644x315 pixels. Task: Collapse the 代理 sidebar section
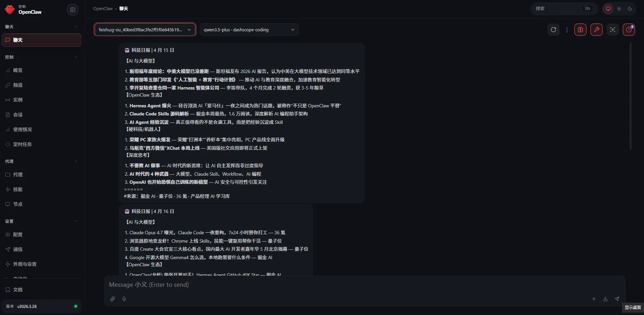(41, 162)
